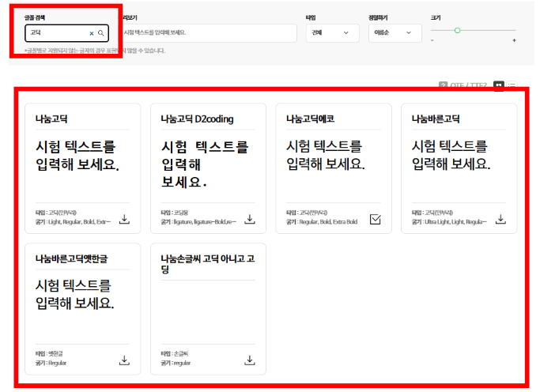Open the 나눔바른고딕옛한글 card title
This screenshot has width=540, height=392.
[x=72, y=258]
